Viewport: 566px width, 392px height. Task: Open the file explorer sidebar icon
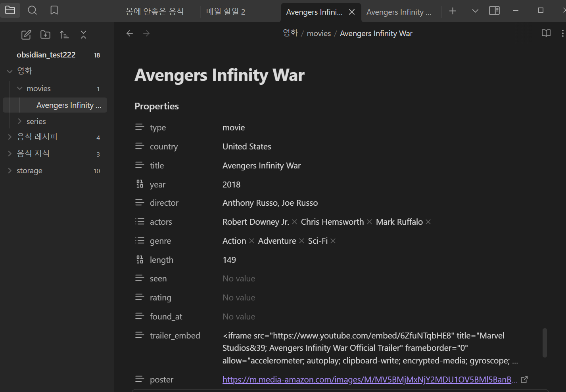coord(10,10)
